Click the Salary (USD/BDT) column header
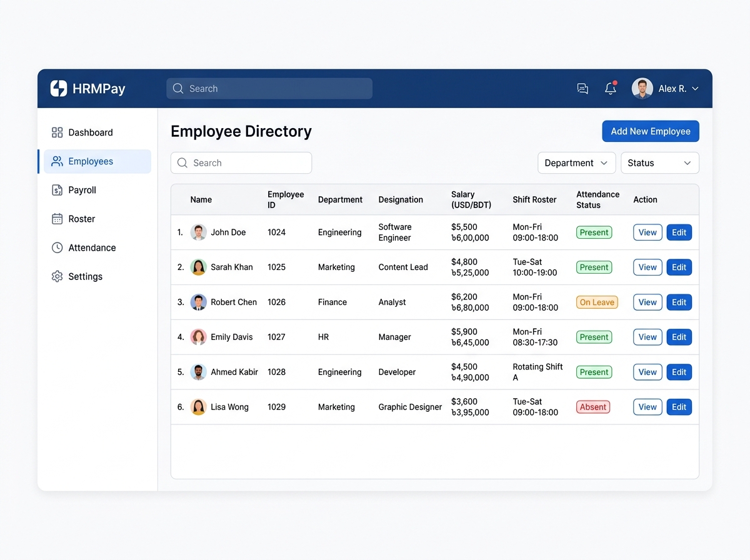Image resolution: width=750 pixels, height=560 pixels. [x=471, y=200]
